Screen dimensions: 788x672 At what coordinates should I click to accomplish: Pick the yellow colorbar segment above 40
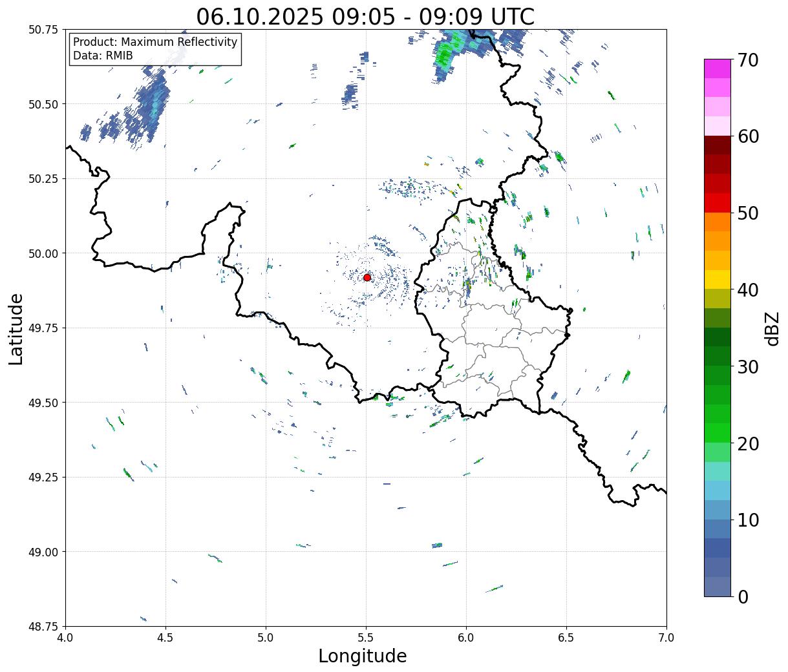[x=718, y=279]
